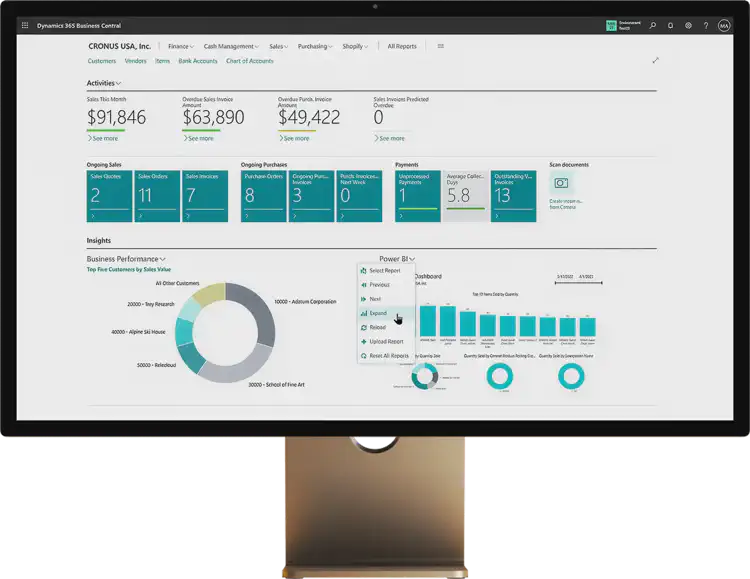Click the Next report arrow icon
The width and height of the screenshot is (750, 579).
(364, 299)
